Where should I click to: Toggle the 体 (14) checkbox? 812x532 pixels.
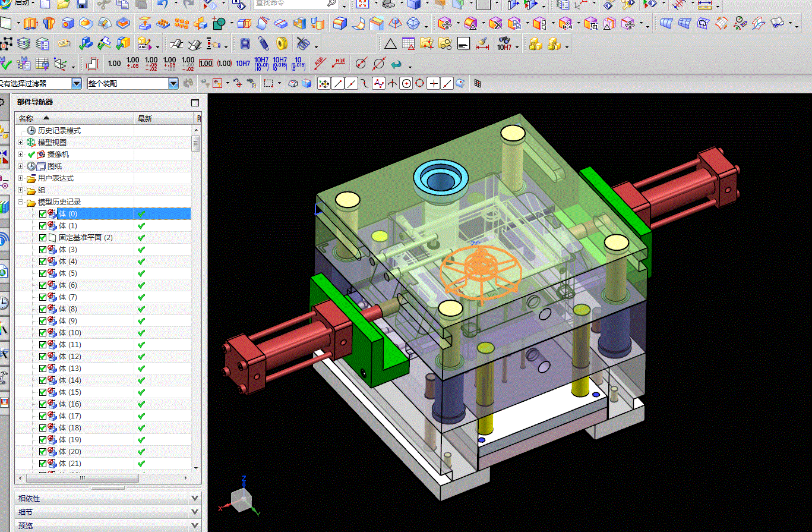tap(43, 380)
